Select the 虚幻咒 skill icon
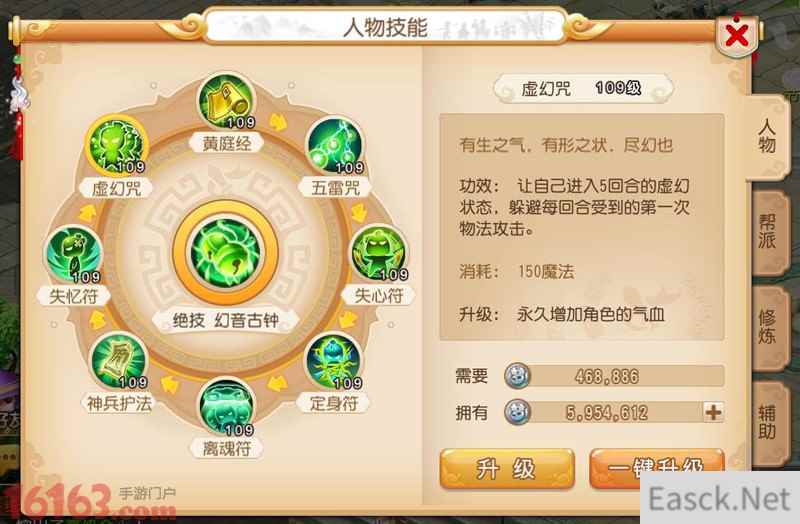Viewport: 800px width, 524px height. point(117,145)
